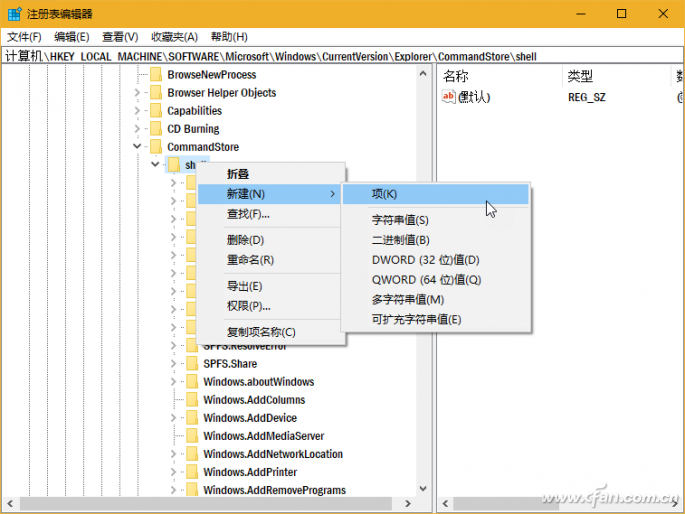The height and width of the screenshot is (514, 685).
Task: Select 字符串值(S) in the New submenu
Action: 436,220
